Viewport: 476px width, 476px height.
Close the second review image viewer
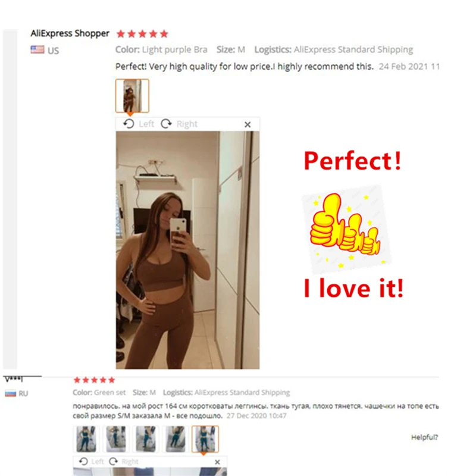click(x=217, y=462)
